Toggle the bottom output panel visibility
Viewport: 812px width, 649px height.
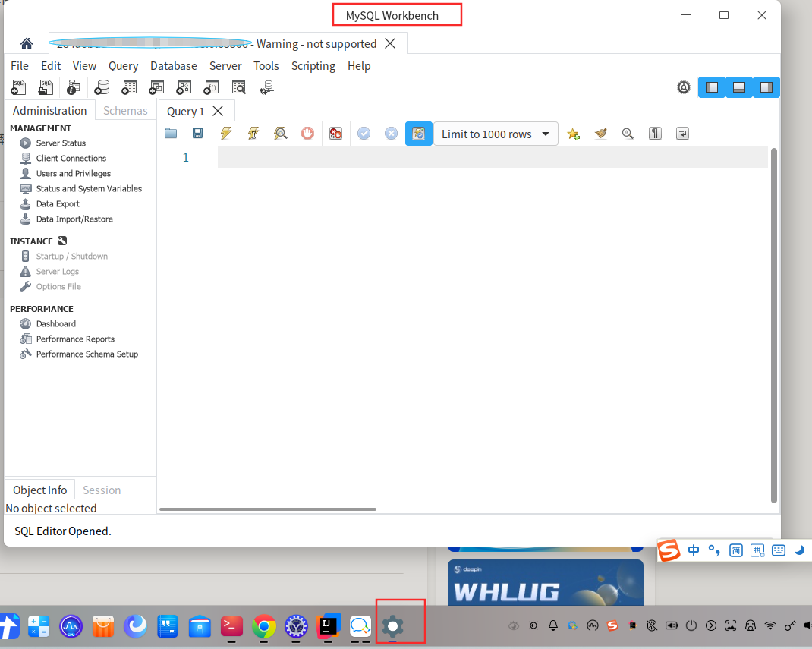[x=739, y=87]
